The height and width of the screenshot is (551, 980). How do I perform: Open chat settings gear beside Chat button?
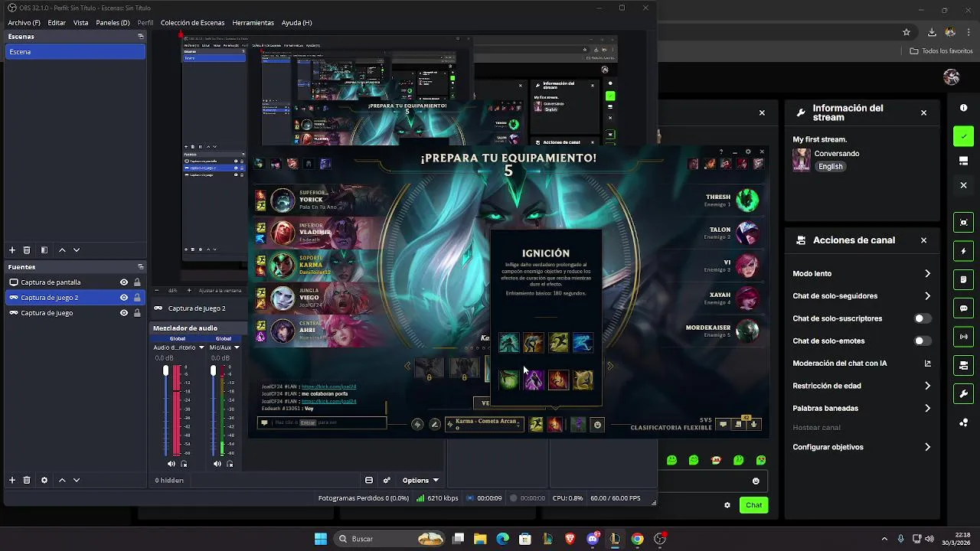click(x=727, y=505)
